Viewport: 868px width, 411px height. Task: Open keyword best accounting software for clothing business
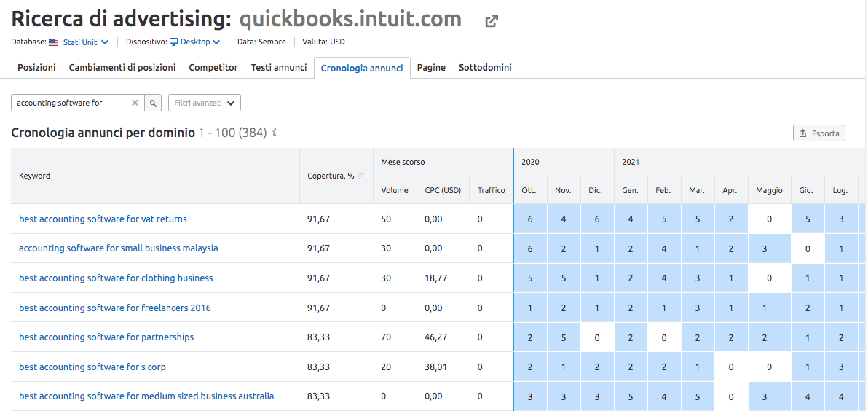coord(116,278)
